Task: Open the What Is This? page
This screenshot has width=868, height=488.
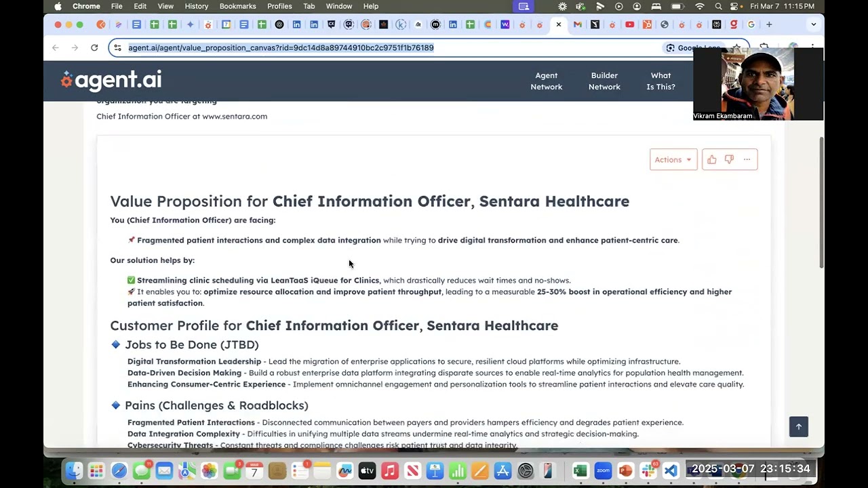Action: tap(660, 81)
